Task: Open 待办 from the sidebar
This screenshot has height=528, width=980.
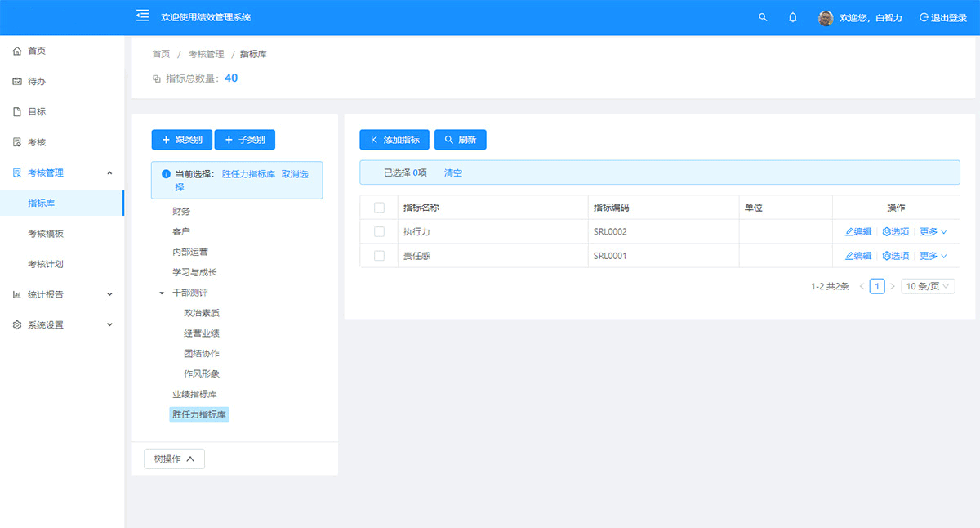Action: click(x=37, y=82)
